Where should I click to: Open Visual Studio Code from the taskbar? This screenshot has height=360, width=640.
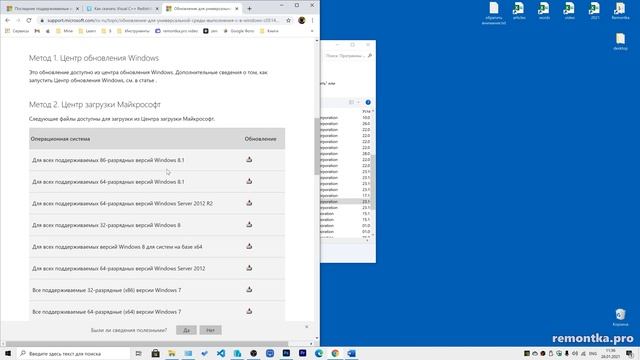pos(221,353)
